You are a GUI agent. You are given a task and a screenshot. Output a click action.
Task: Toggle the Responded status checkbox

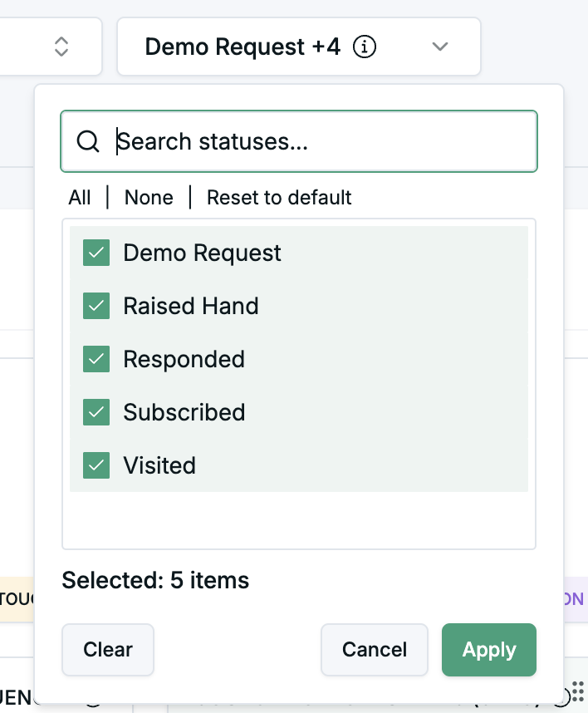click(96, 359)
